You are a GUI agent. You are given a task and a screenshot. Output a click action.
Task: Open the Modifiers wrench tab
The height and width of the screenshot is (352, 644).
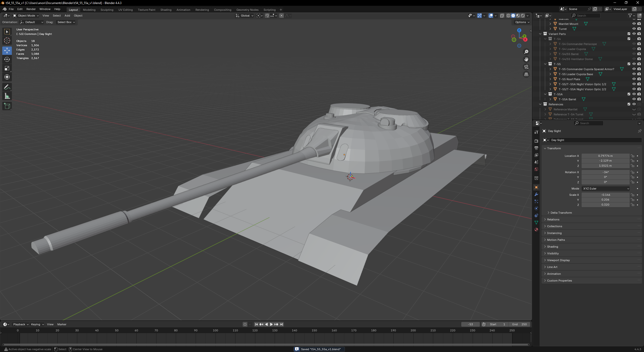click(x=536, y=194)
